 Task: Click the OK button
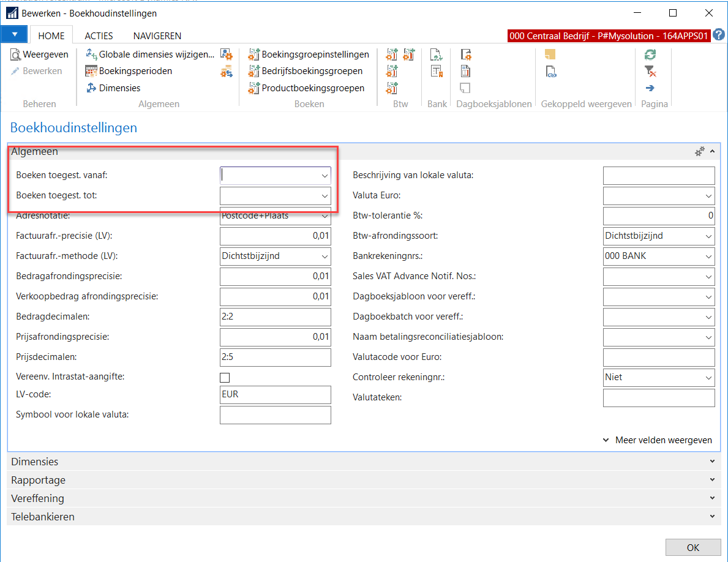[692, 548]
